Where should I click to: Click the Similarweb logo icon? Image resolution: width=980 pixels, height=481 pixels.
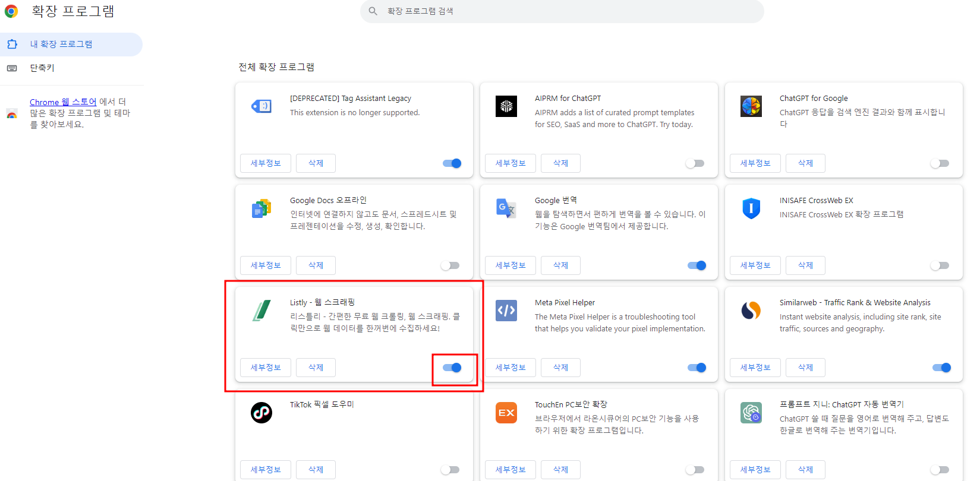pos(751,311)
